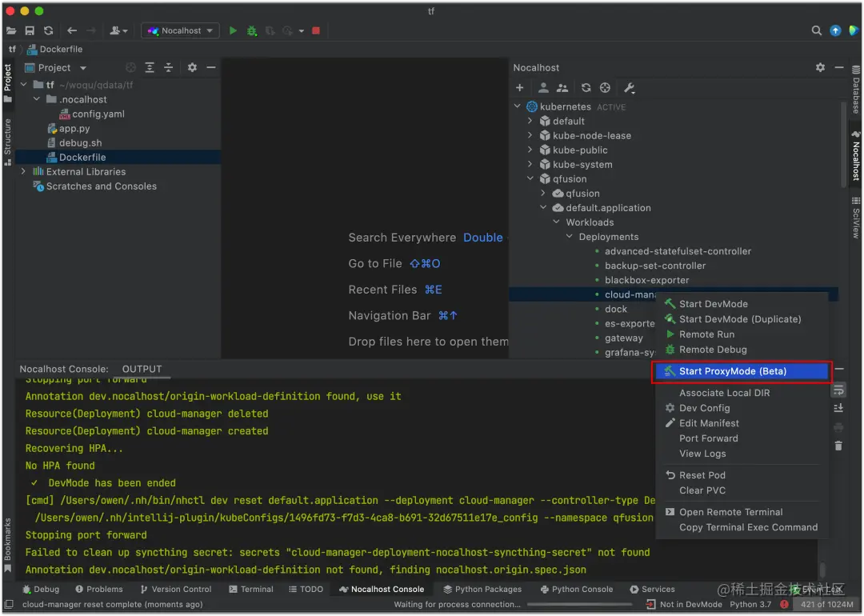Select app.py file in Project tree
The image size is (864, 616).
pyautogui.click(x=74, y=128)
